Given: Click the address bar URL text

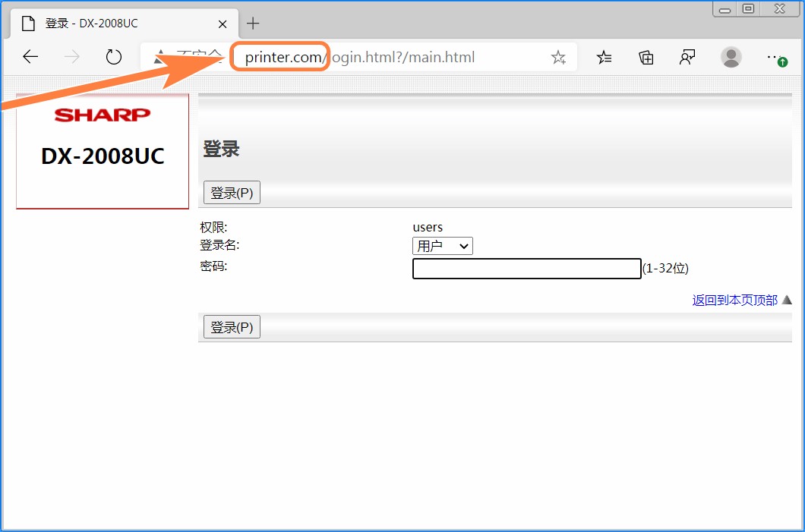Looking at the screenshot, I should coord(359,57).
